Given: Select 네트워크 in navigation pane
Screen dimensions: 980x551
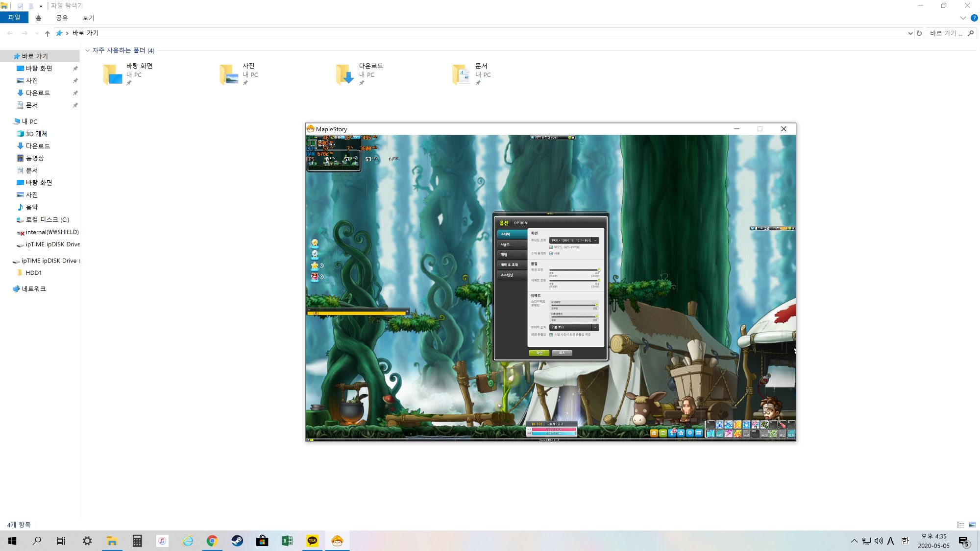Looking at the screenshot, I should [x=29, y=289].
